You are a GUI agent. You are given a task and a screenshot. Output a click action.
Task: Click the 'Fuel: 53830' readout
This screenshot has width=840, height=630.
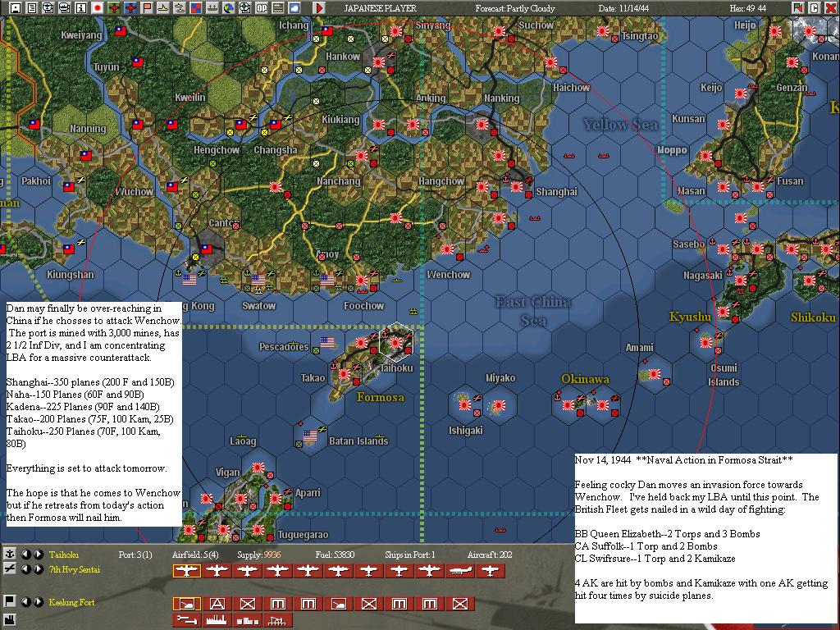click(335, 555)
